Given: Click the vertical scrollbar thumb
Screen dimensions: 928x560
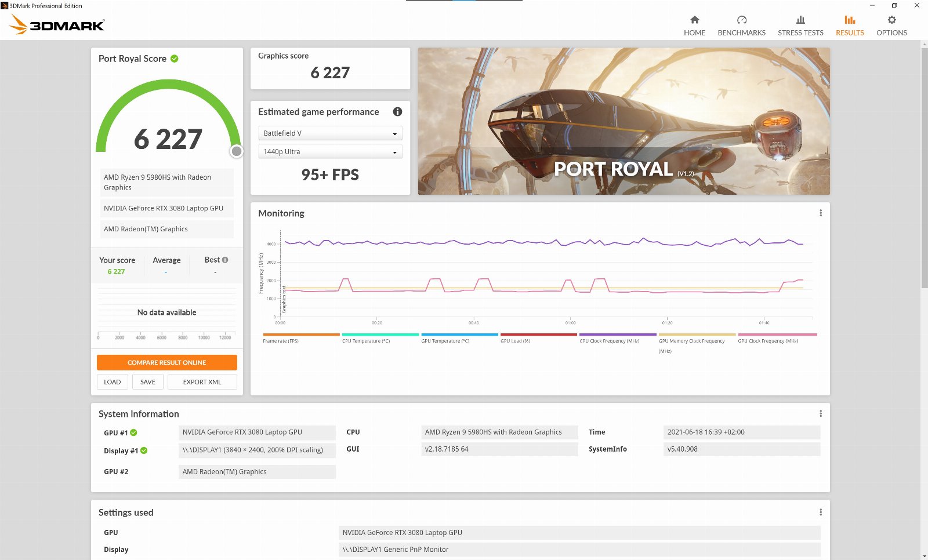Looking at the screenshot, I should pos(925,168).
